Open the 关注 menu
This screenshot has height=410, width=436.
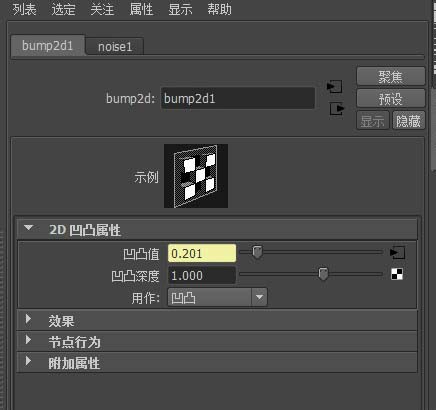coord(102,9)
